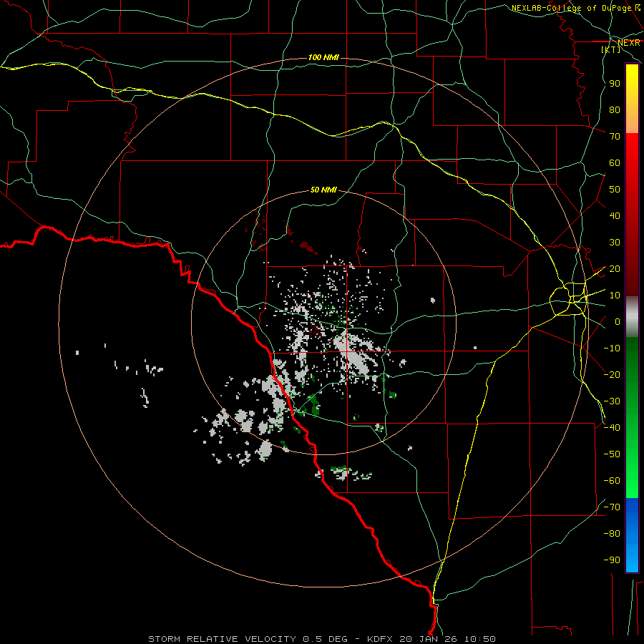Viewport: 644px width, 644px height.
Task: Click the -90 value on velocity scale
Action: click(612, 560)
